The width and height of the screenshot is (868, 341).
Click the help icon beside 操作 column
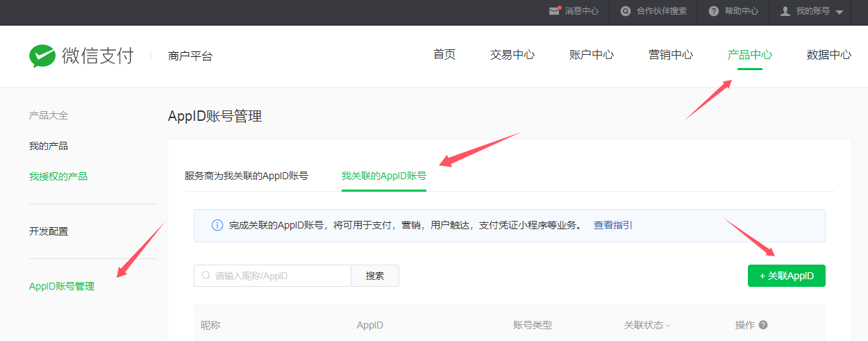click(x=763, y=325)
